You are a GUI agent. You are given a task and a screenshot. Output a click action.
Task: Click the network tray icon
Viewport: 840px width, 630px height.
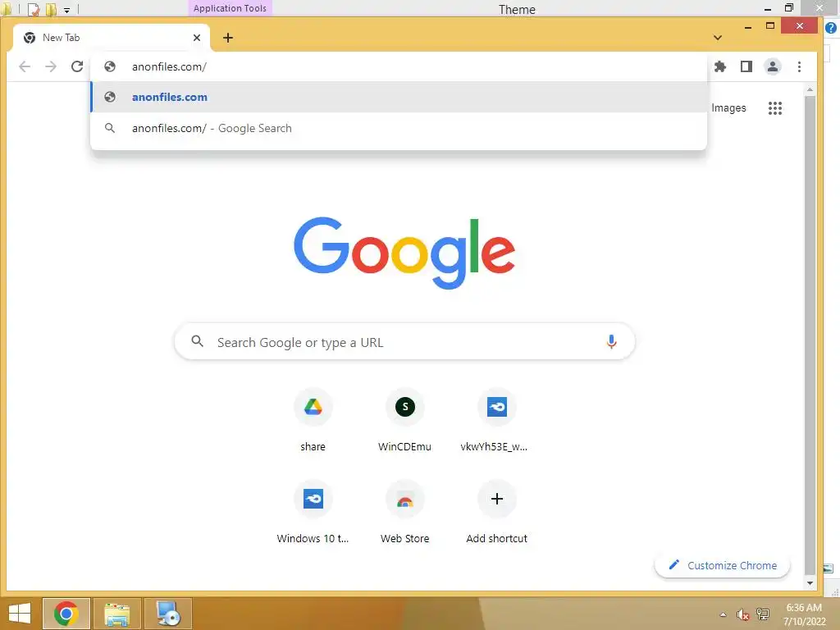[x=762, y=614]
